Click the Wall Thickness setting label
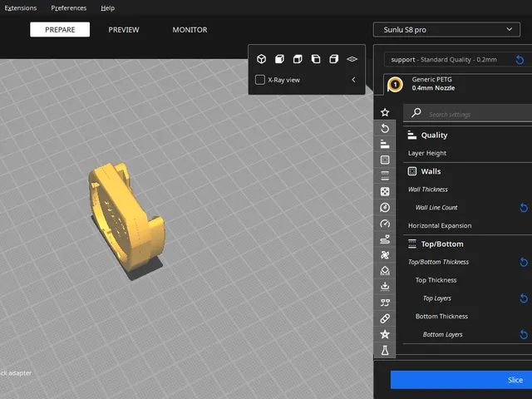This screenshot has height=399, width=532. [428, 190]
